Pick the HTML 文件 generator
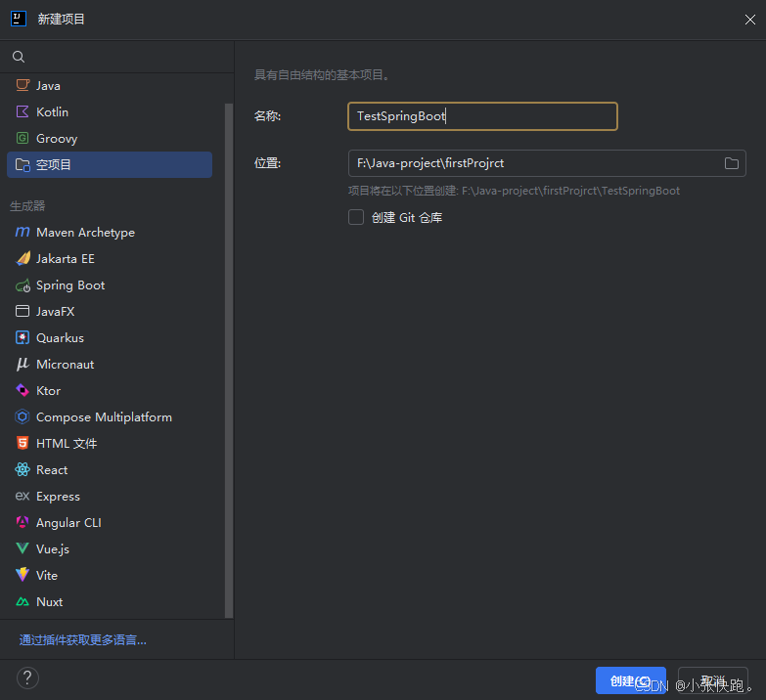The width and height of the screenshot is (766, 700). (x=110, y=443)
